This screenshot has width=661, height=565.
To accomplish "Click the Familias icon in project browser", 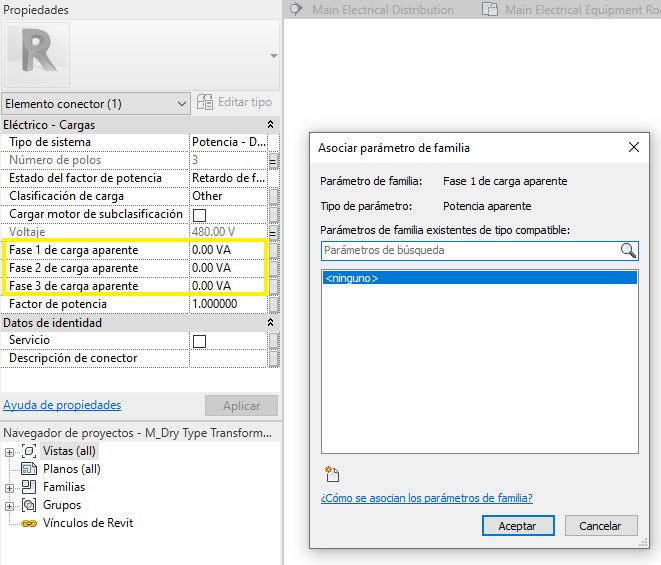I will click(29, 487).
